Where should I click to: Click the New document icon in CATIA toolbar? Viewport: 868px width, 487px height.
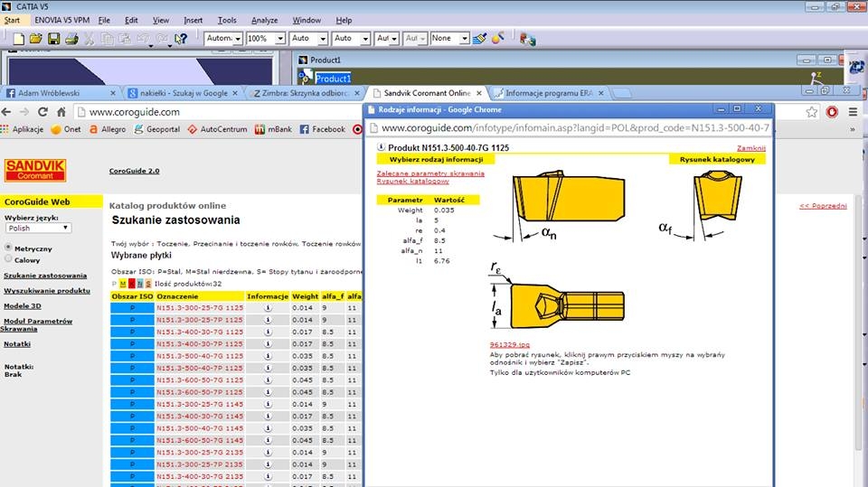[18, 39]
